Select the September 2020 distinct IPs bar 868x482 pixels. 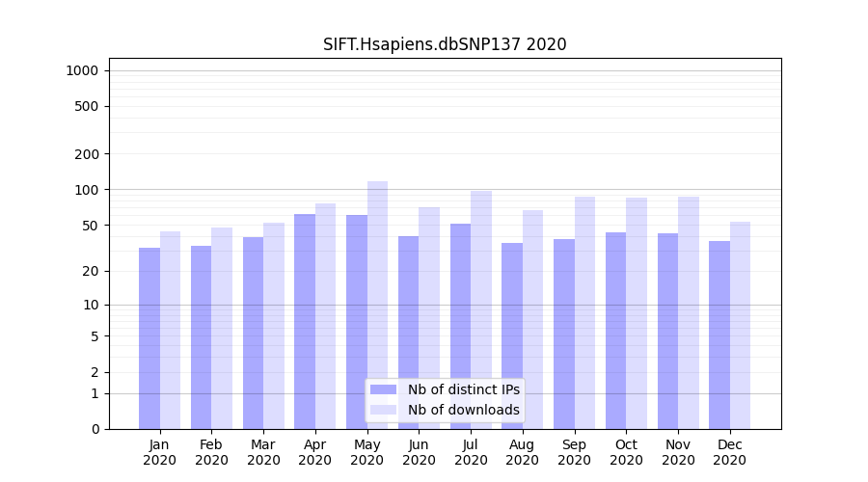(x=564, y=334)
